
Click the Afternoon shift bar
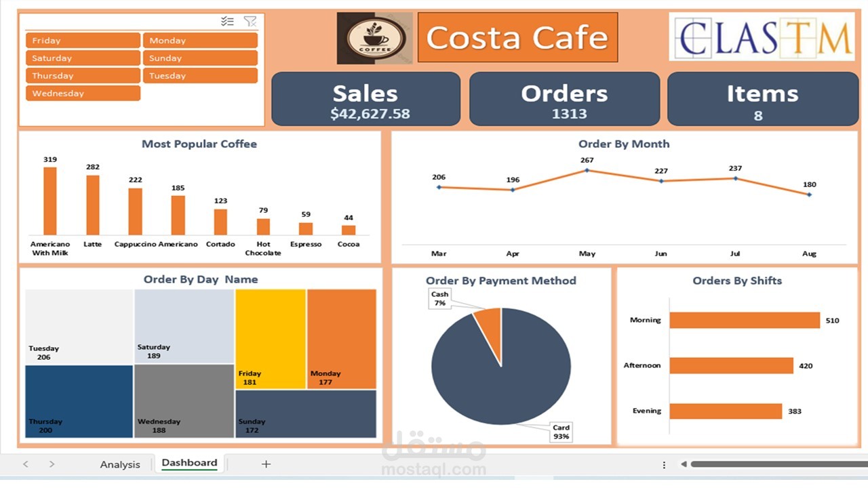point(732,365)
